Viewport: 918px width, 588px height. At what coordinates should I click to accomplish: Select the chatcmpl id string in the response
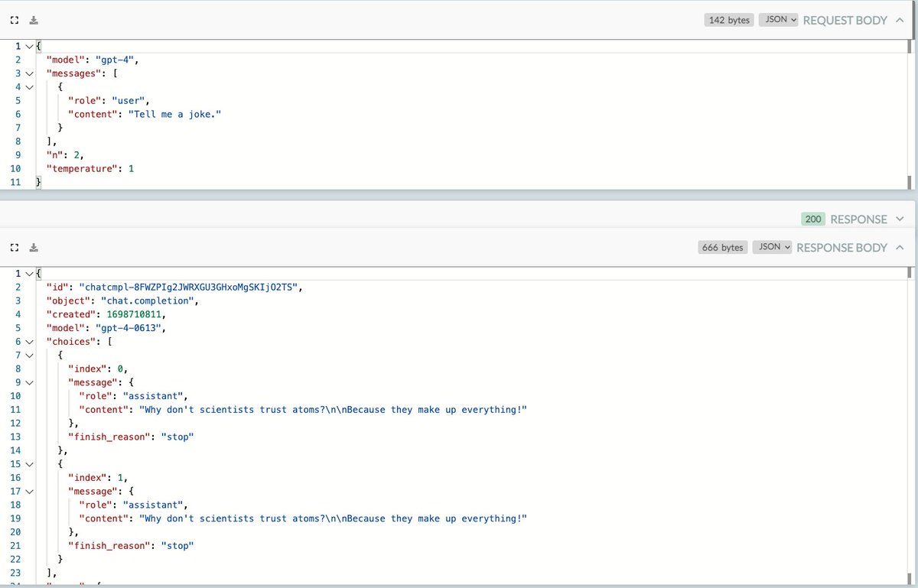(x=190, y=288)
